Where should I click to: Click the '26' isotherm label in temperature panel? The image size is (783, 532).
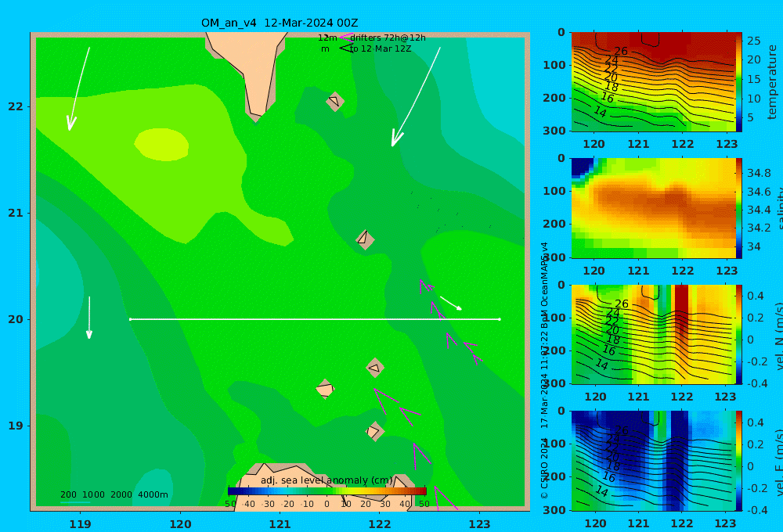pos(621,51)
